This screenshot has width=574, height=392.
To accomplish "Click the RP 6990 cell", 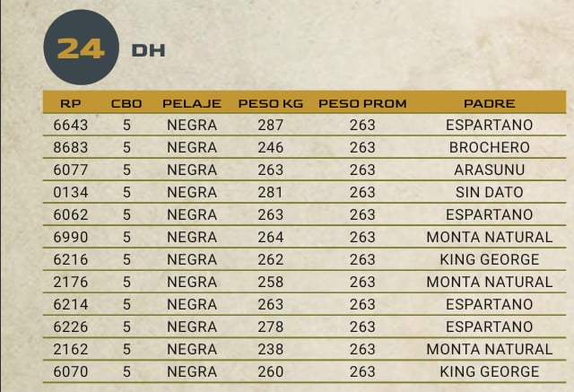I will (71, 237).
